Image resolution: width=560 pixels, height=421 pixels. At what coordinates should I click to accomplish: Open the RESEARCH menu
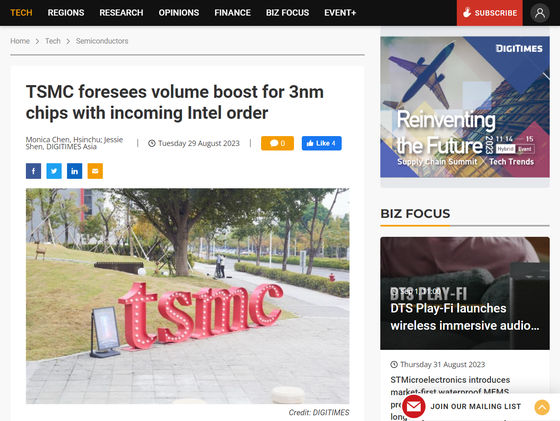[121, 13]
